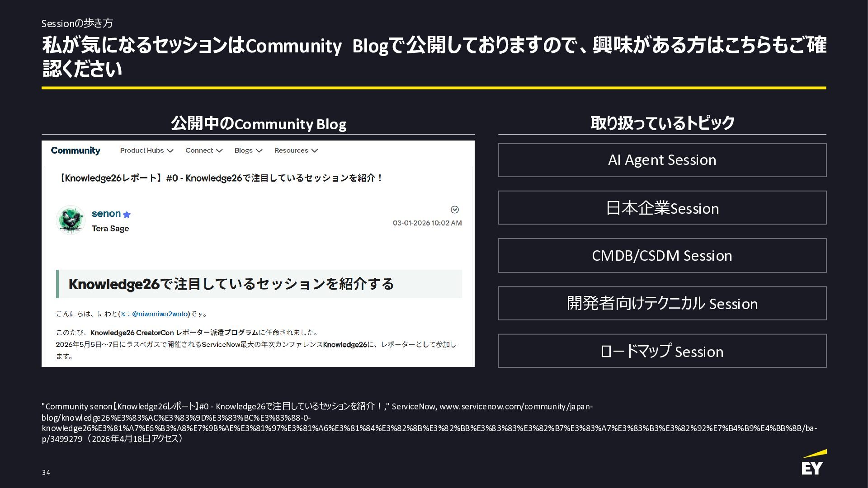Click the CMDB/CSDM Session box
The height and width of the screenshot is (488, 868).
tap(662, 256)
